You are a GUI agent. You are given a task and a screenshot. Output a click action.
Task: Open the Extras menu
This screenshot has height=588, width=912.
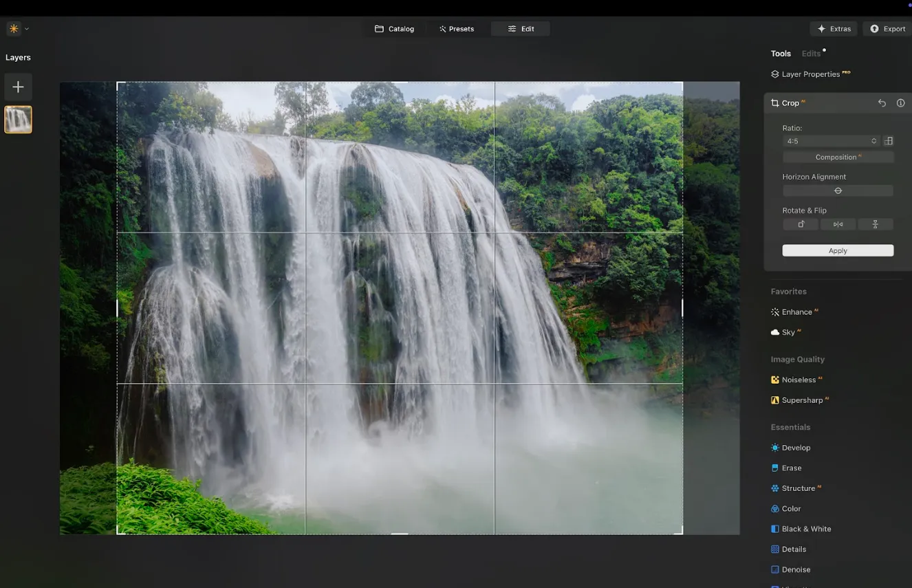[834, 29]
